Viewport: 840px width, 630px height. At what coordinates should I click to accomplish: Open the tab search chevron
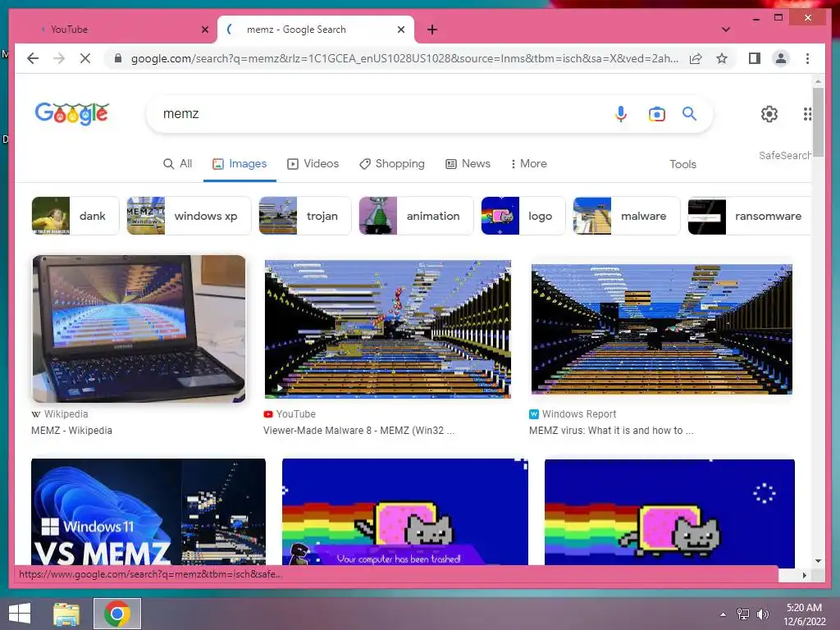pos(726,30)
